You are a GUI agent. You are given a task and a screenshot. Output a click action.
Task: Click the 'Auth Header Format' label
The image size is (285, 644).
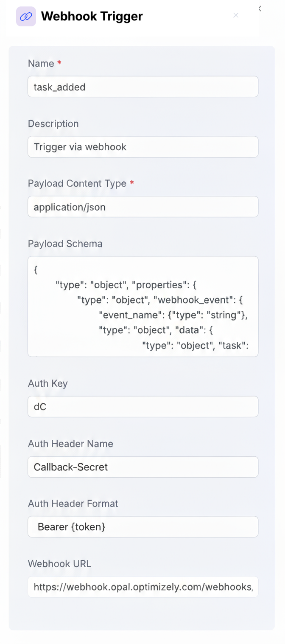[73, 503]
